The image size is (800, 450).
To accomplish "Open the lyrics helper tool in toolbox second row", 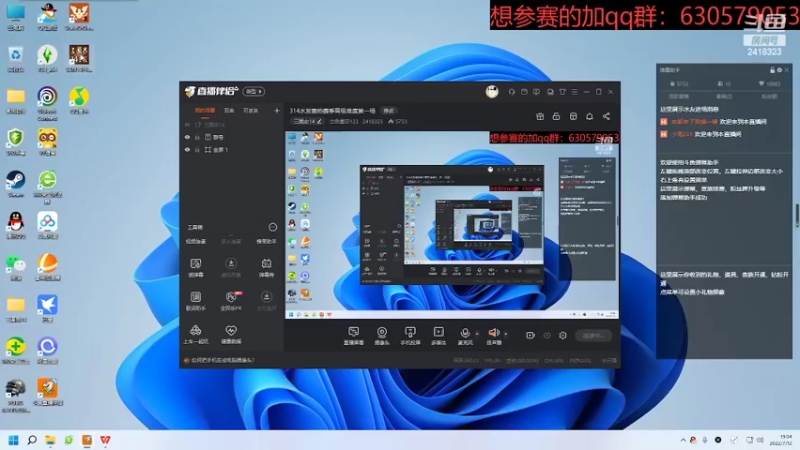I will tap(195, 301).
